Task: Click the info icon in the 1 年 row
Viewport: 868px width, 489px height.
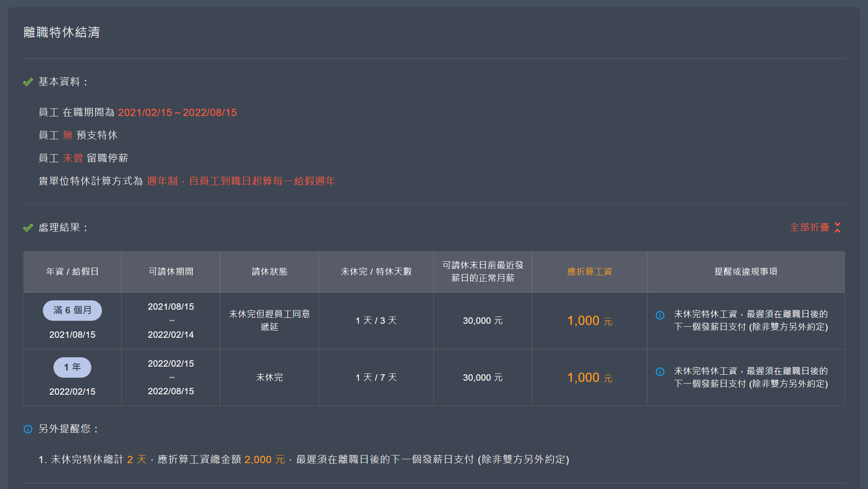Action: 660,372
